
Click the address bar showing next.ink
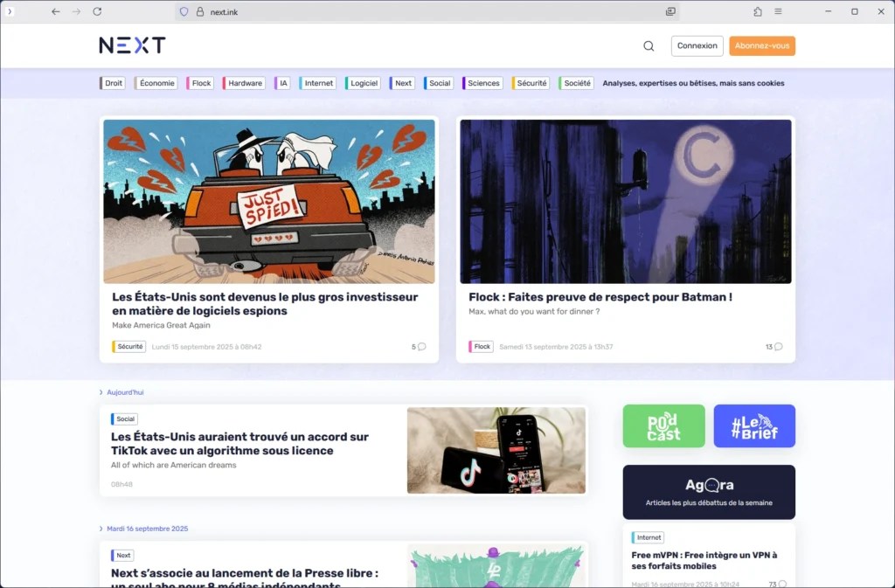(428, 11)
